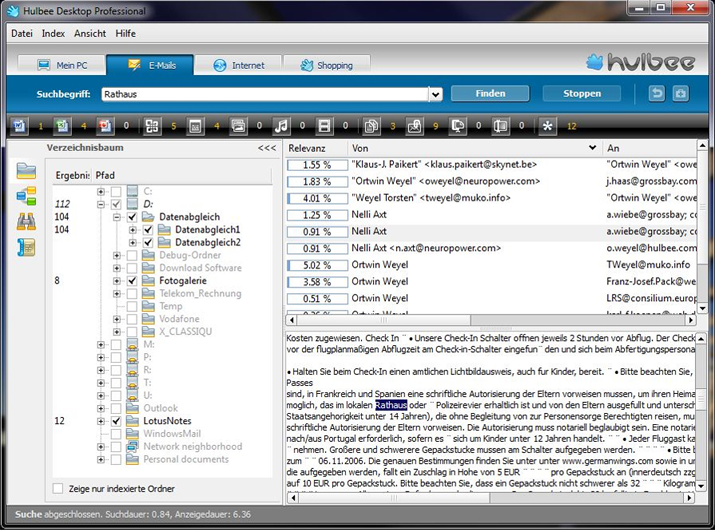Uncheck the LotusNotes checkbox
Viewport: 715px width, 530px height.
116,422
